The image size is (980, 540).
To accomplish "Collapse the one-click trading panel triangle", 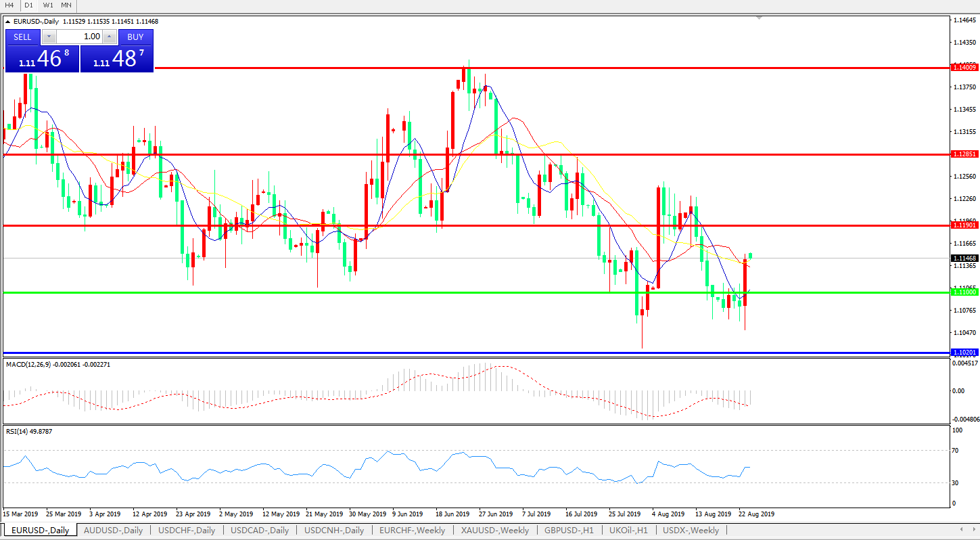I will [x=7, y=22].
